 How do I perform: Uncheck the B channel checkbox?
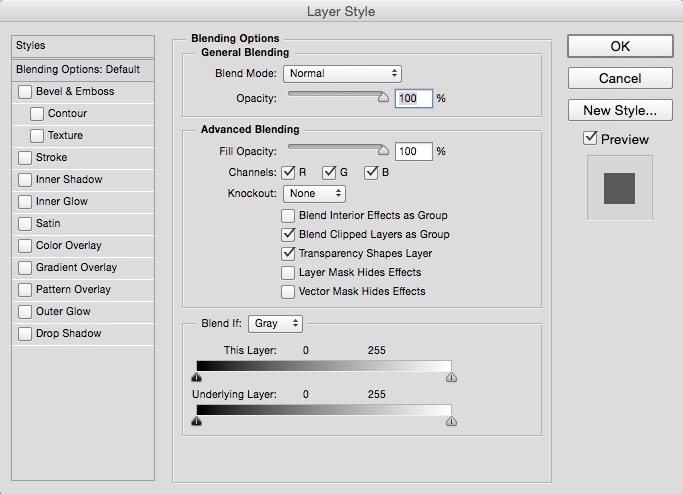tap(371, 173)
